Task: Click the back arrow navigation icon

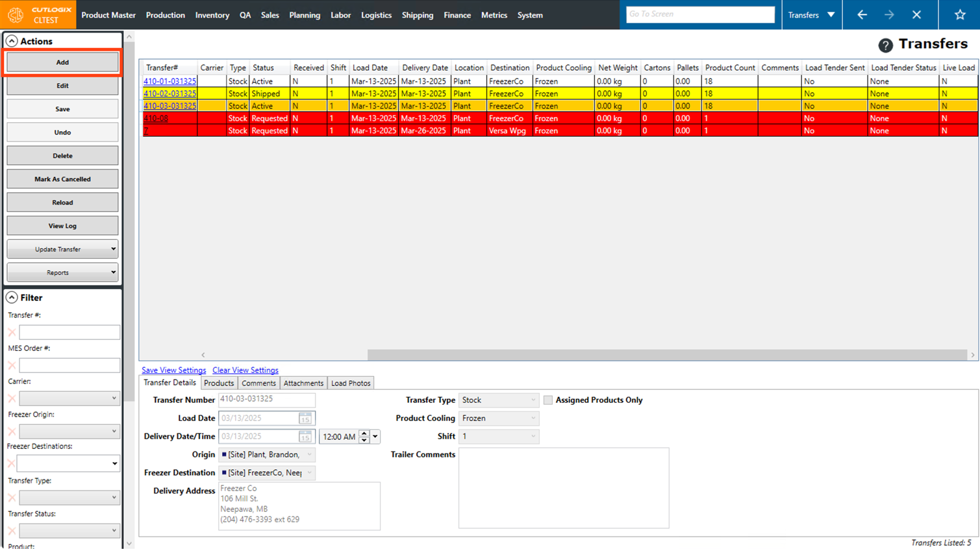Action: [x=862, y=14]
